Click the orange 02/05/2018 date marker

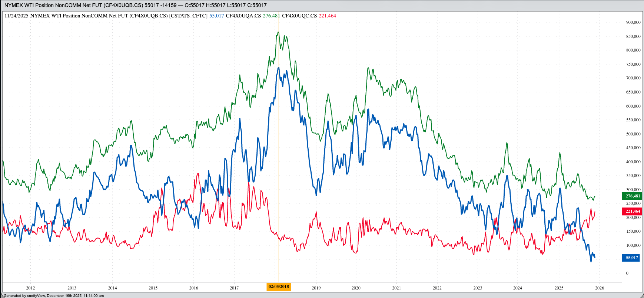[279, 286]
